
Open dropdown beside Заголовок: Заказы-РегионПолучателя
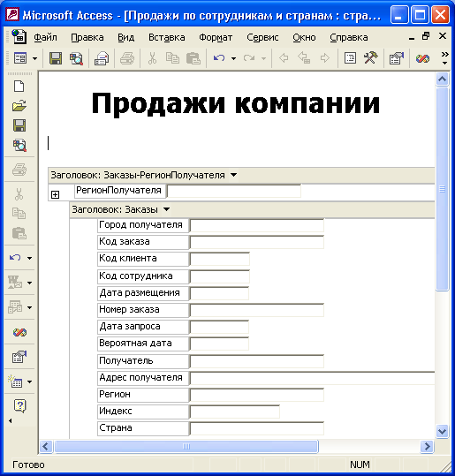click(233, 175)
